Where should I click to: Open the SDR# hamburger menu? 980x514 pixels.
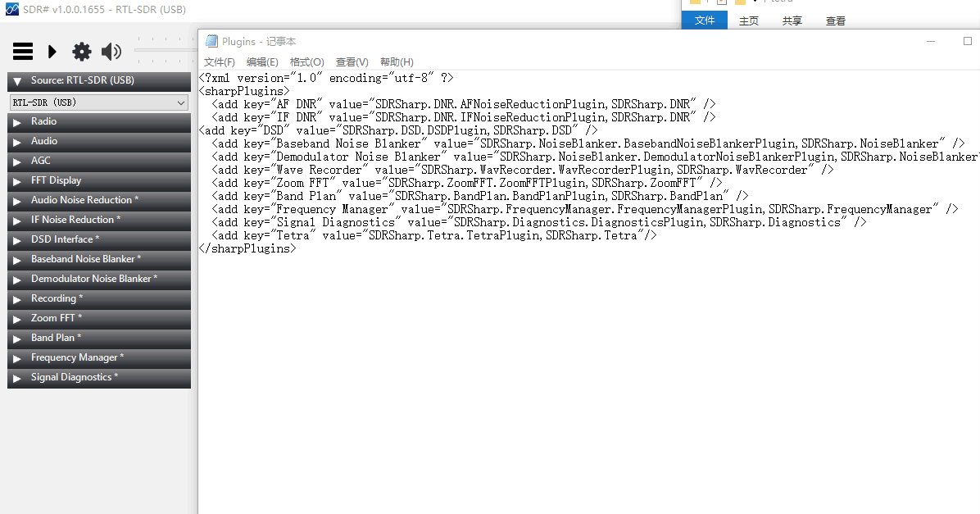point(23,52)
